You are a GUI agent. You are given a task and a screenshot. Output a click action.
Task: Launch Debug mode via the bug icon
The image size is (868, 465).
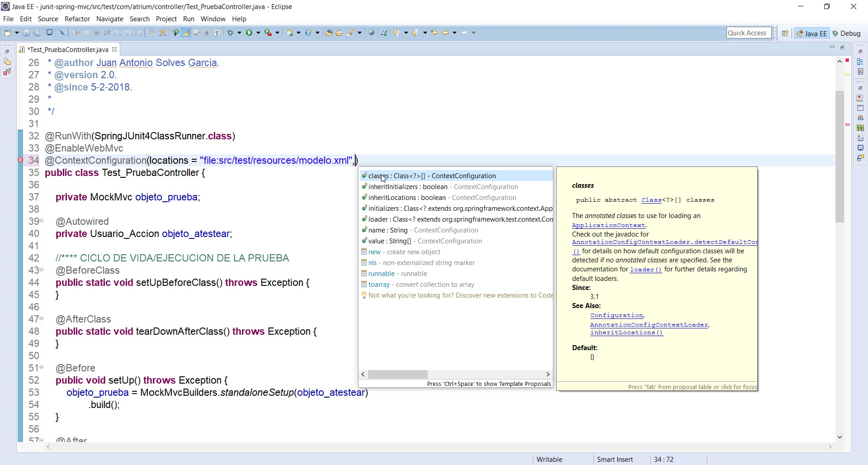(231, 33)
